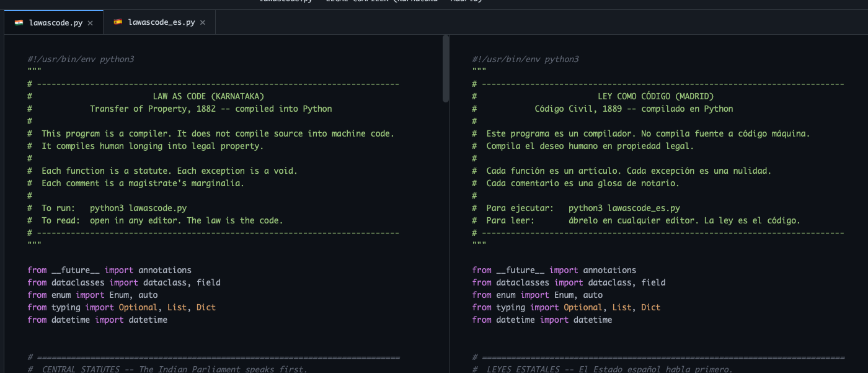Click the shebang line in the right pane

point(525,59)
